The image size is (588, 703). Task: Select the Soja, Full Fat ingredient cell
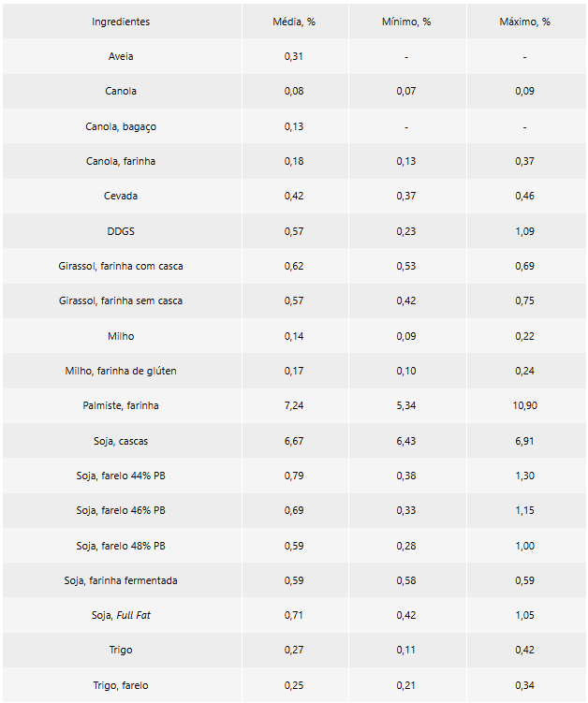click(121, 615)
